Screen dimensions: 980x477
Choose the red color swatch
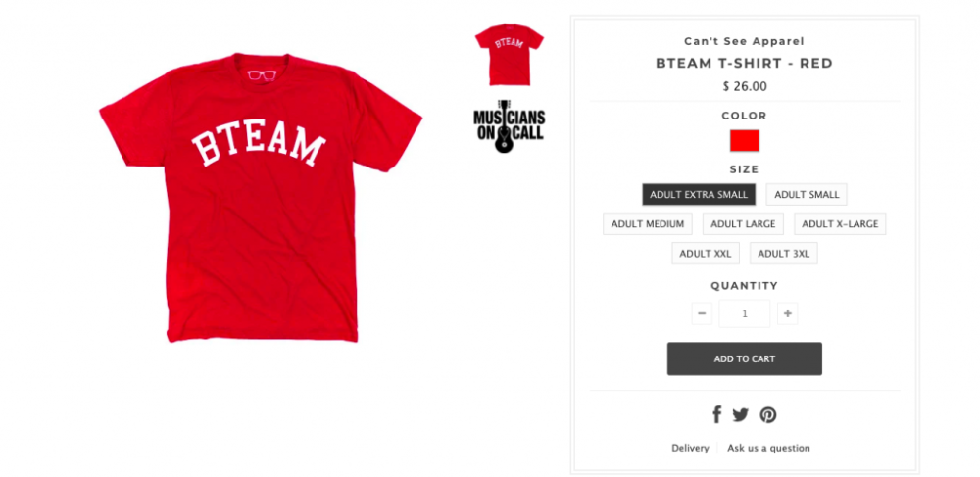[745, 140]
